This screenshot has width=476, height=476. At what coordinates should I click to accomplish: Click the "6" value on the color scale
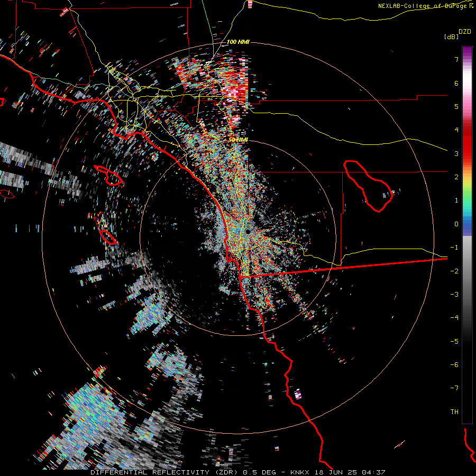456,83
